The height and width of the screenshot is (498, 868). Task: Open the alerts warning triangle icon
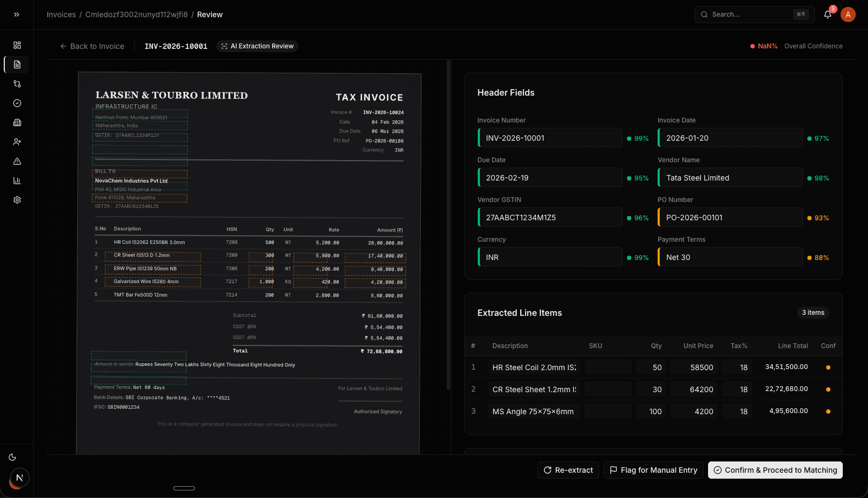pyautogui.click(x=17, y=161)
